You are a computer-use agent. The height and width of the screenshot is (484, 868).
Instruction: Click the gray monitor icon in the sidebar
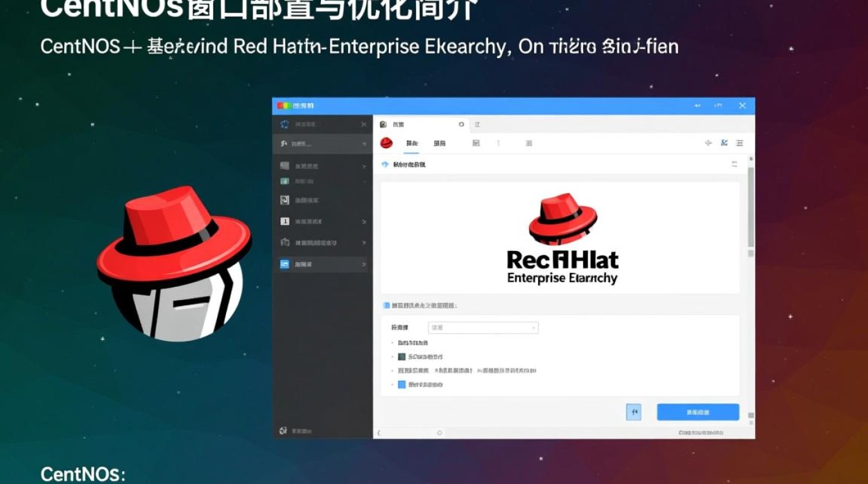coord(284,166)
